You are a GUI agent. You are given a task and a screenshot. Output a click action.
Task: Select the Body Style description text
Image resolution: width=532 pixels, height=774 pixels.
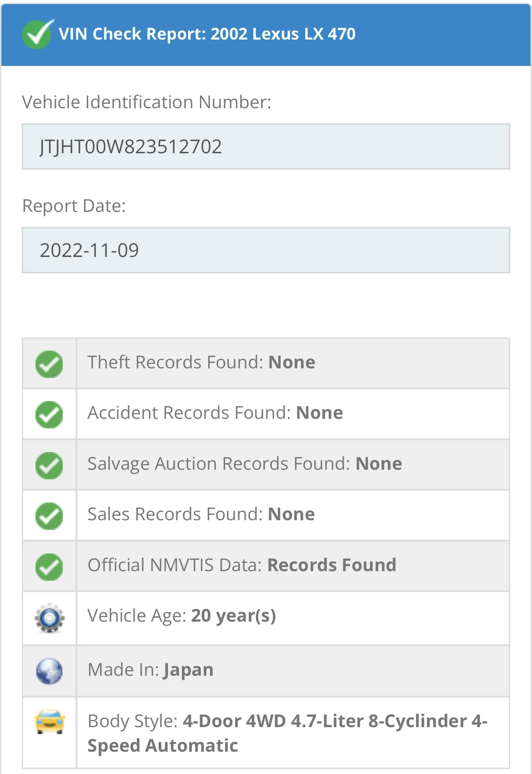click(x=287, y=733)
